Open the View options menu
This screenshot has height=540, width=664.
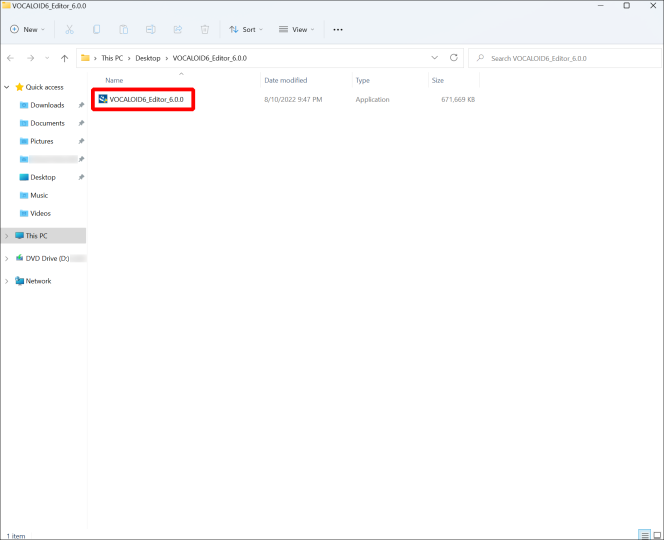tap(296, 30)
